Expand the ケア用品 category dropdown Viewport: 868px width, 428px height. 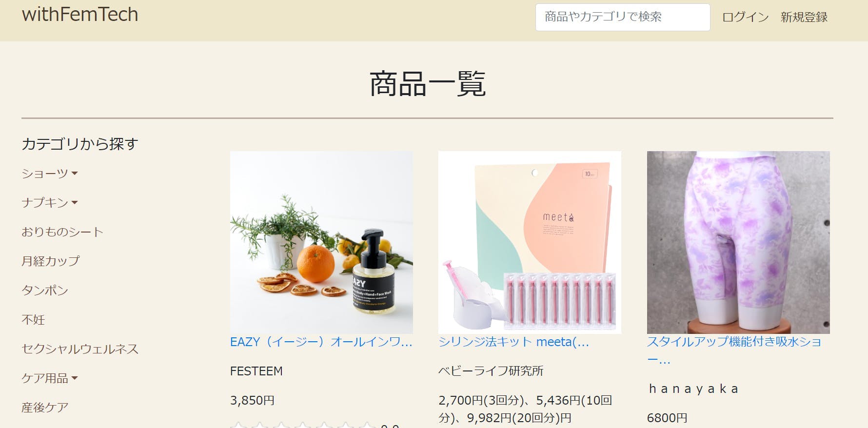point(49,378)
